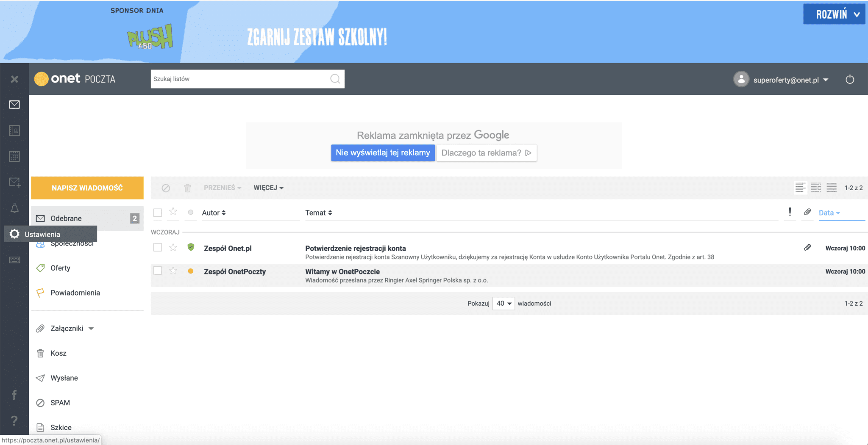Open the mail envelope icon in sidebar
Image resolution: width=868 pixels, height=445 pixels.
pos(14,105)
